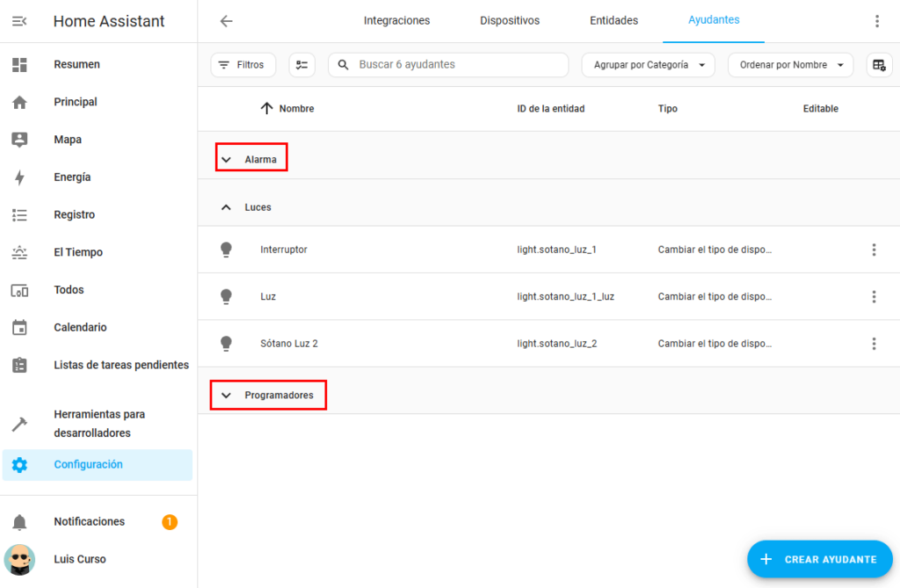Switch to the Entidades tab
The width and height of the screenshot is (900, 588).
pyautogui.click(x=613, y=21)
